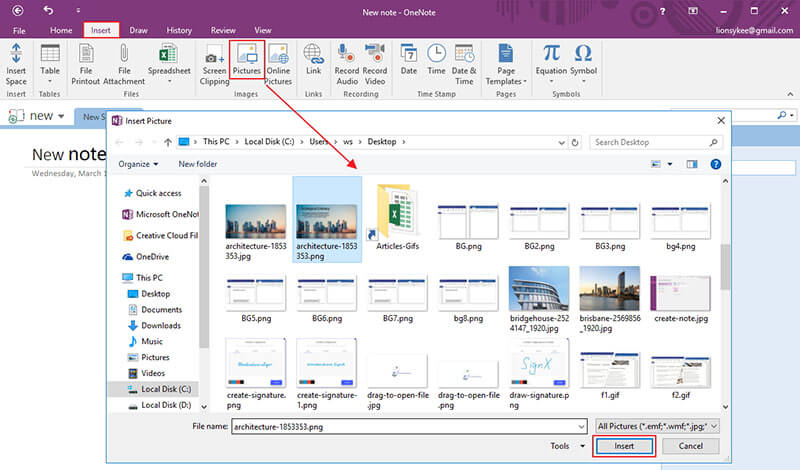Switch to the Home tab

(x=61, y=30)
